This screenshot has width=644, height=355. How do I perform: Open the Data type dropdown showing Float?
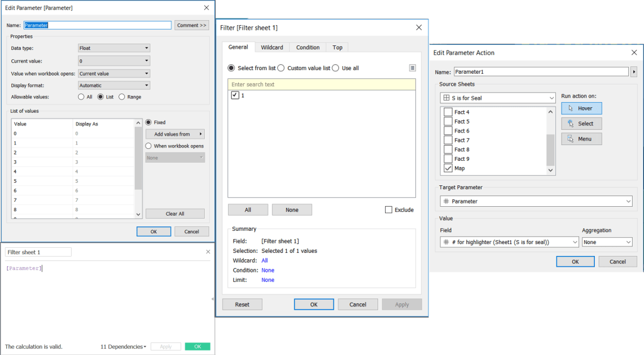[x=113, y=48]
